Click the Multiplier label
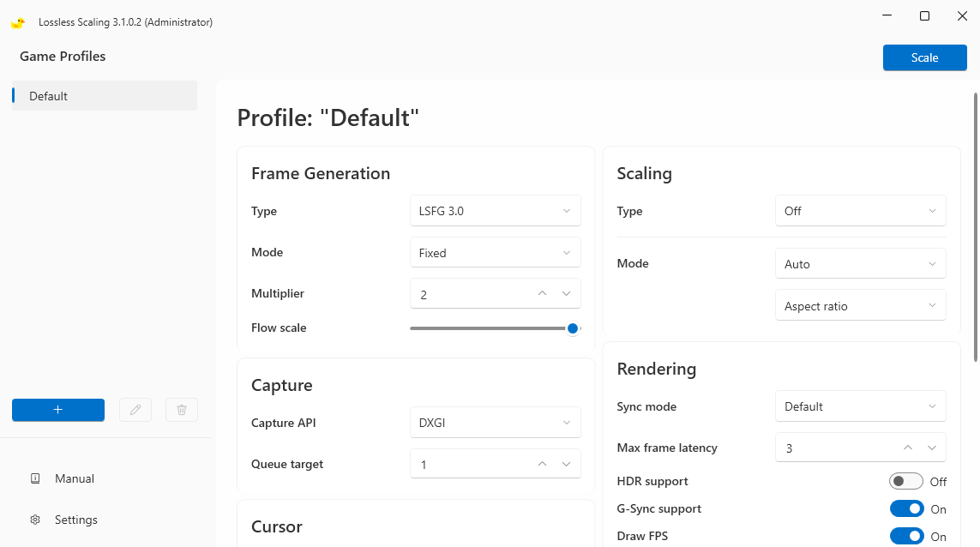 278,293
